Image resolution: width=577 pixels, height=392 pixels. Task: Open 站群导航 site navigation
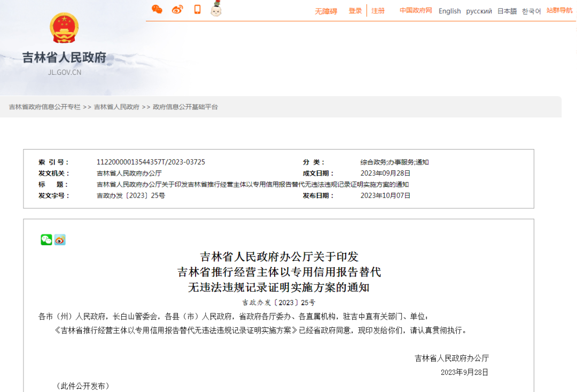(x=559, y=11)
